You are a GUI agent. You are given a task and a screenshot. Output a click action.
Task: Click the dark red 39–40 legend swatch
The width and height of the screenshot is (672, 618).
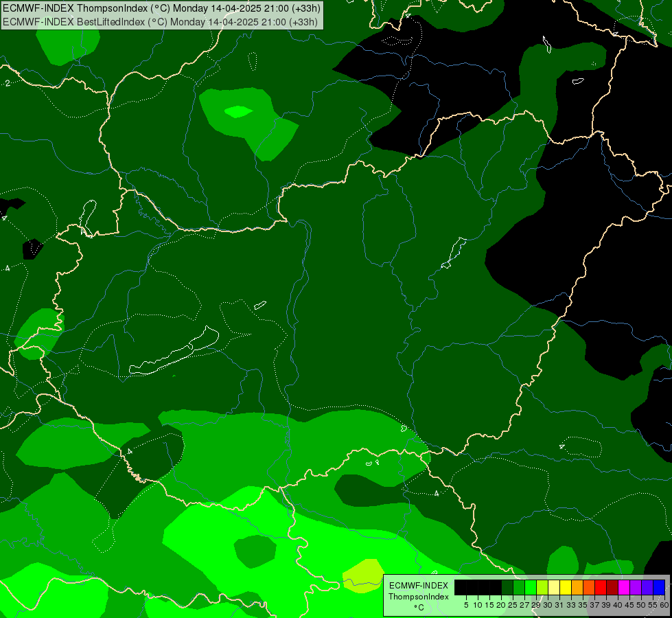pos(612,587)
